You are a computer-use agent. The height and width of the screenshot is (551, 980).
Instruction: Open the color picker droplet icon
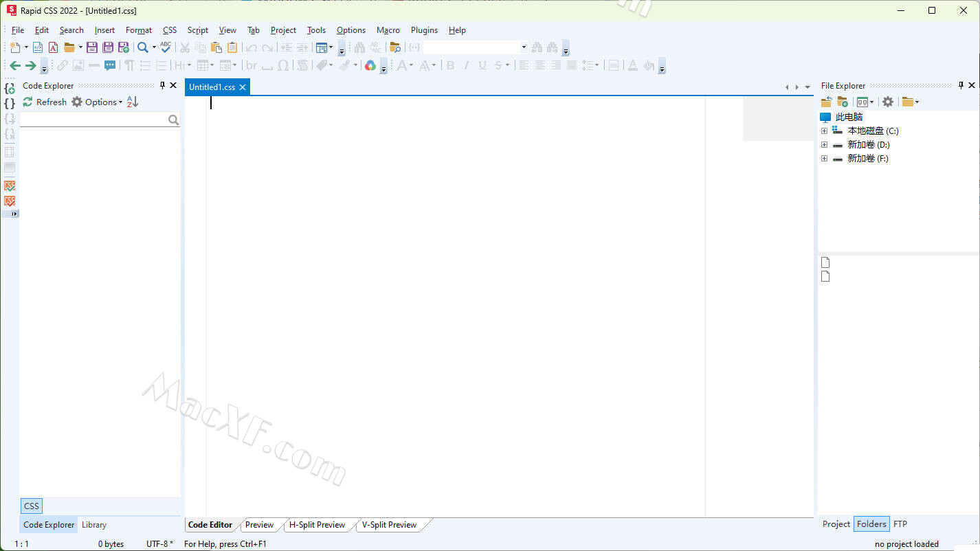(370, 65)
